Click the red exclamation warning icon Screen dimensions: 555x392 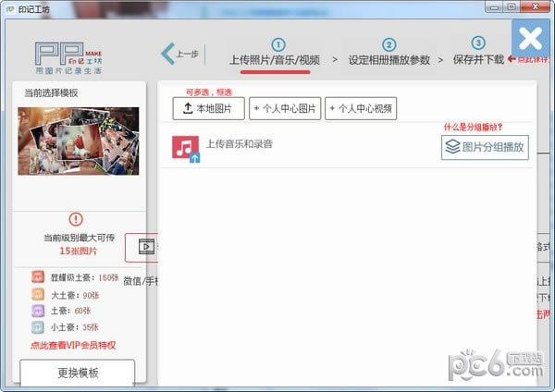pos(76,220)
